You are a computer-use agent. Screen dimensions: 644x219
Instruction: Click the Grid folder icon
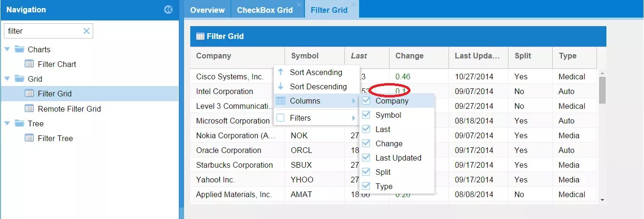point(20,78)
